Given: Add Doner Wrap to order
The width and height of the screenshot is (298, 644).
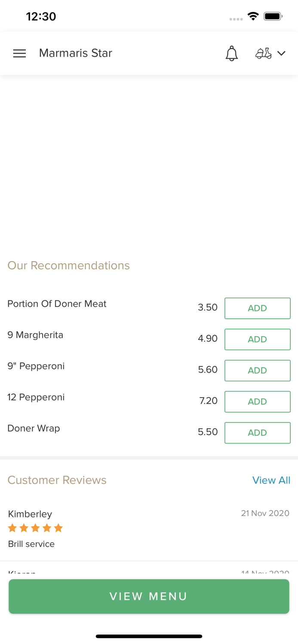Looking at the screenshot, I should tap(257, 433).
